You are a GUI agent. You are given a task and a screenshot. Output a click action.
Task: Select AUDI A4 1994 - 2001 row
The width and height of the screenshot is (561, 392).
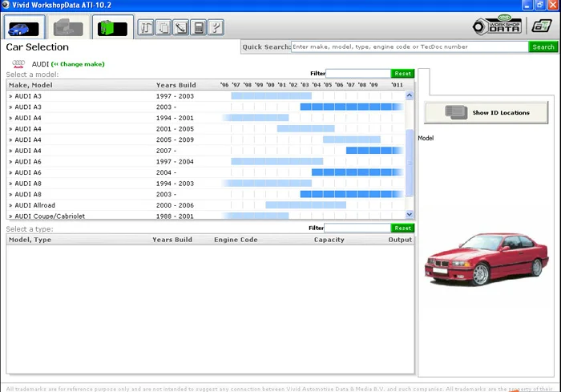pyautogui.click(x=206, y=118)
